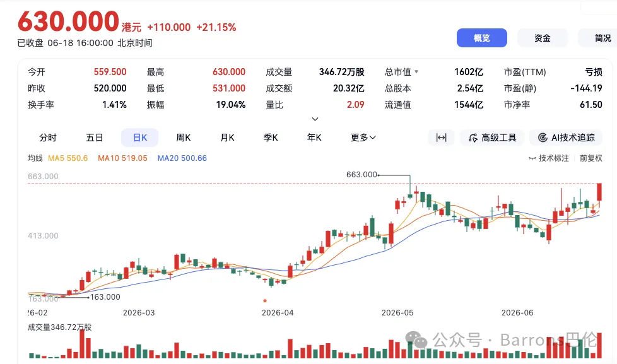Click the 630.000 current price

[69, 21]
